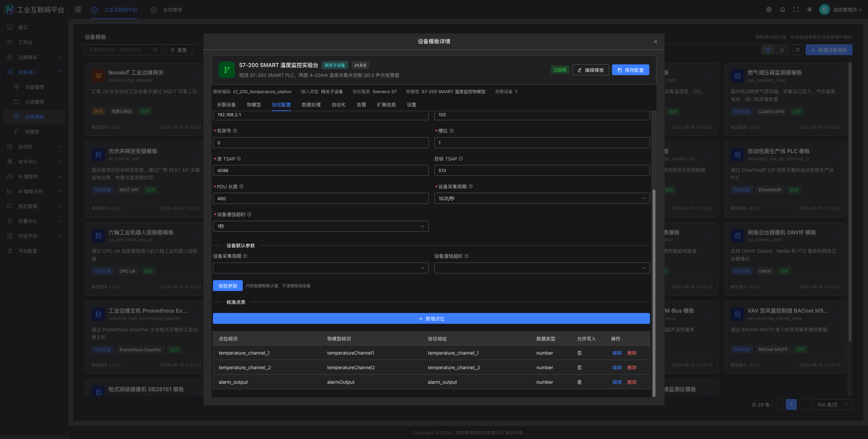Click the 槽位 help icon

coord(452,131)
